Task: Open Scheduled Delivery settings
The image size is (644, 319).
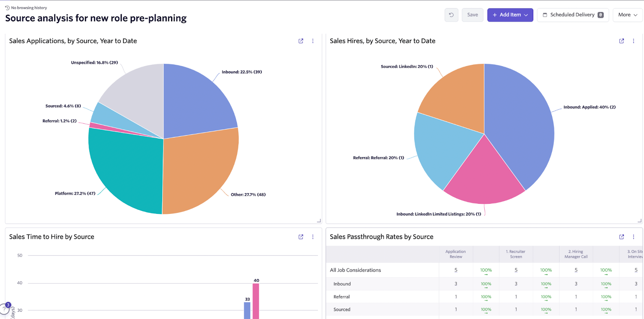Action: [x=572, y=15]
